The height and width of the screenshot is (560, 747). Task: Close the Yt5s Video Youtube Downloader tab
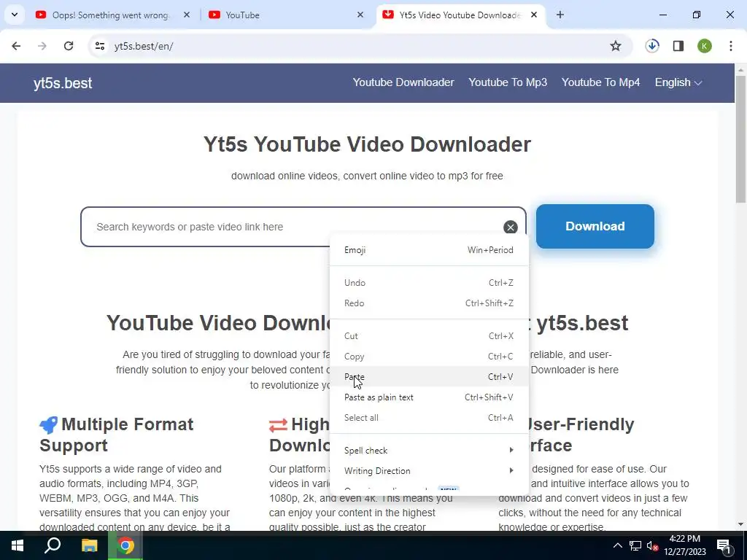pyautogui.click(x=534, y=15)
